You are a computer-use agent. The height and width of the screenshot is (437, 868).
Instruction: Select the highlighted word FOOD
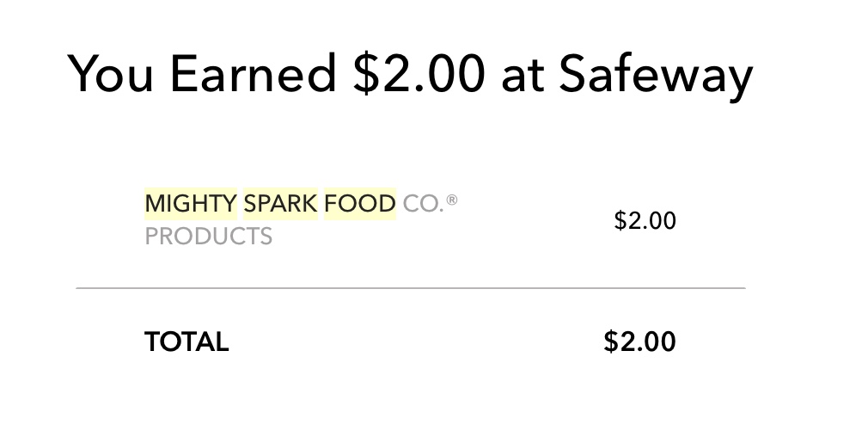point(360,204)
